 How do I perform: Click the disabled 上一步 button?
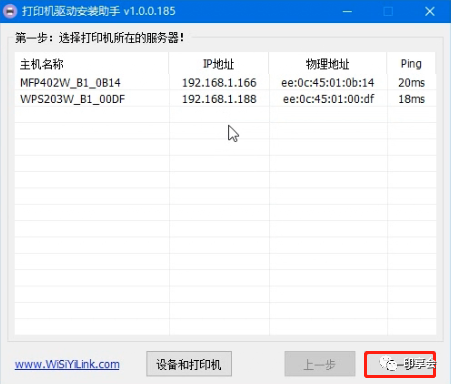coord(320,364)
